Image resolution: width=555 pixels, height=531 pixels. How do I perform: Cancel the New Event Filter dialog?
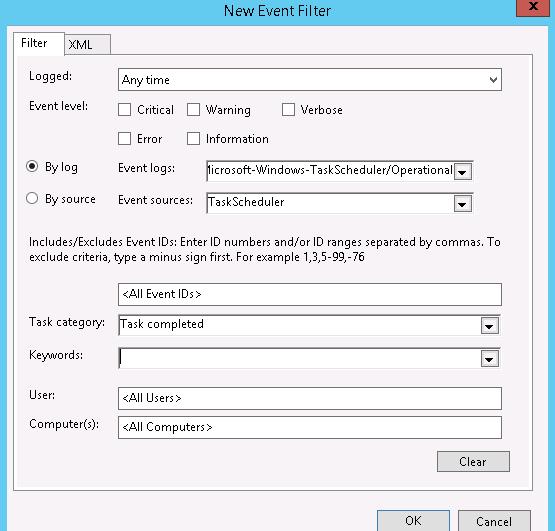(494, 521)
